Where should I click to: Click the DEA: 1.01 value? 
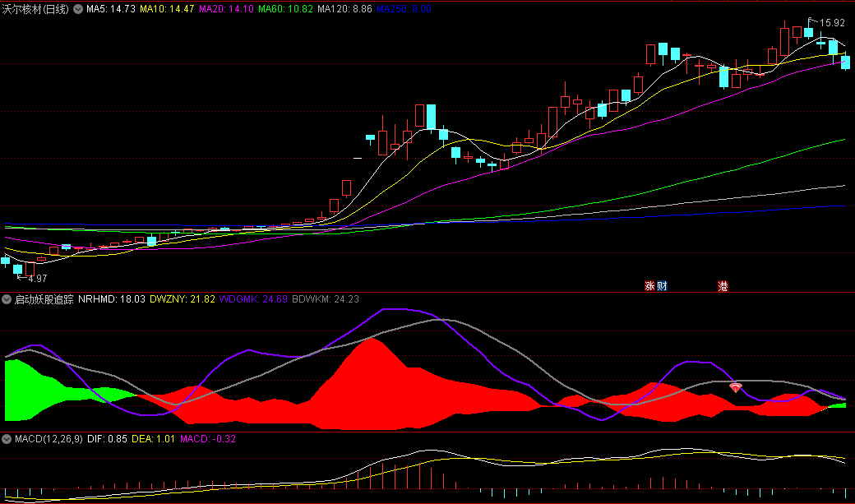(x=153, y=438)
